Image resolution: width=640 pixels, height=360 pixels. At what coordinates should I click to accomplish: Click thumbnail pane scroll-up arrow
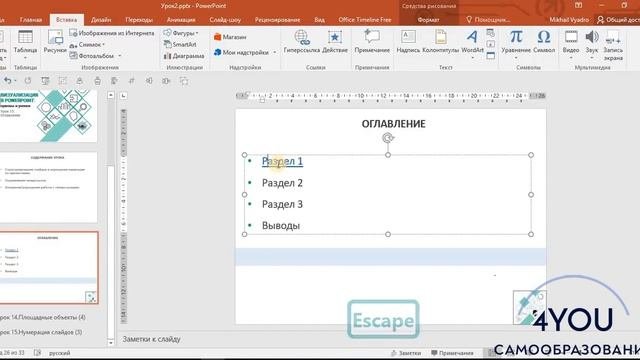[x=111, y=95]
